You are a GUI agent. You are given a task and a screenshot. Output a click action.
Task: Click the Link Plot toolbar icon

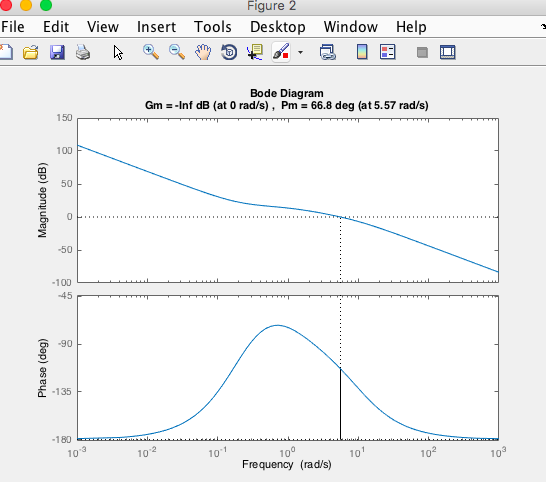[x=327, y=53]
